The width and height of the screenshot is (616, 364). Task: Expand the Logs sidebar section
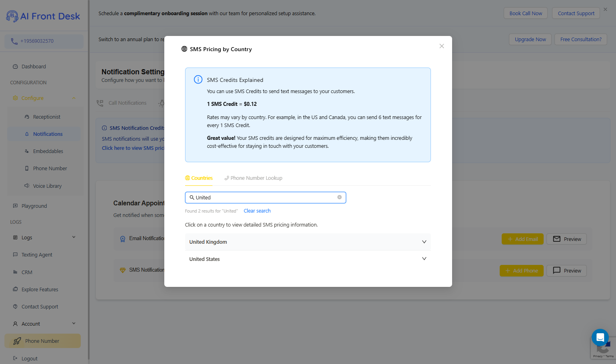44,237
